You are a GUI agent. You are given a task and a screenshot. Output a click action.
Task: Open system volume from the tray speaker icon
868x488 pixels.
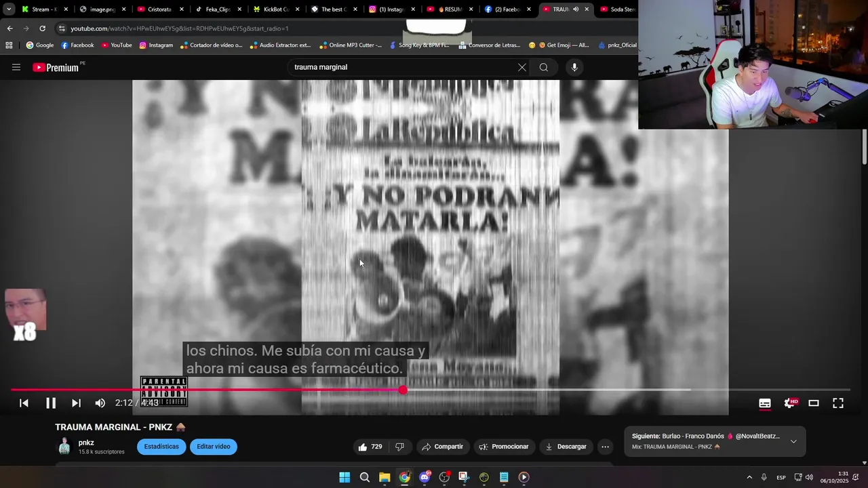click(x=809, y=477)
